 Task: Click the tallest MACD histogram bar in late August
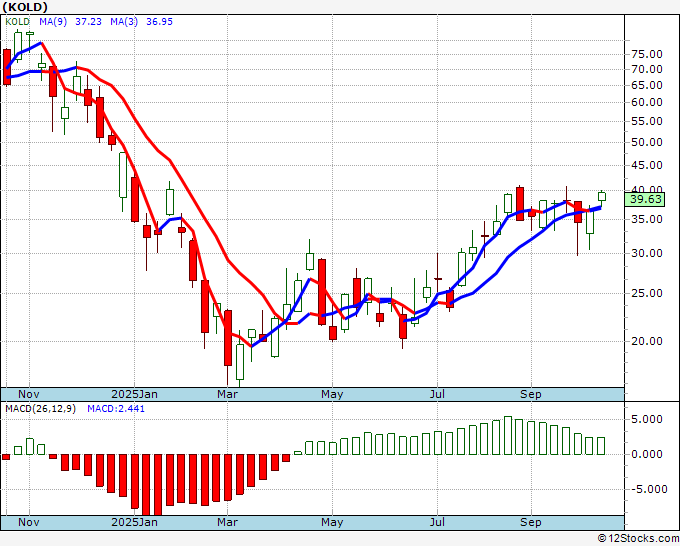pos(508,435)
